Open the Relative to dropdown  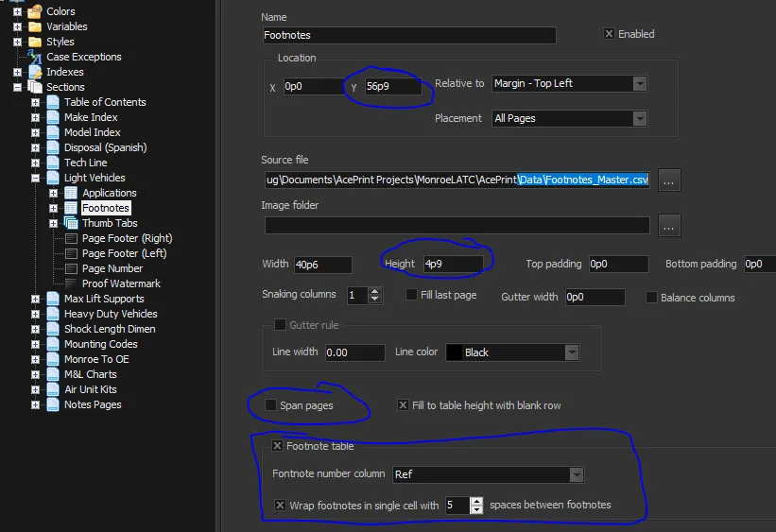pos(640,84)
